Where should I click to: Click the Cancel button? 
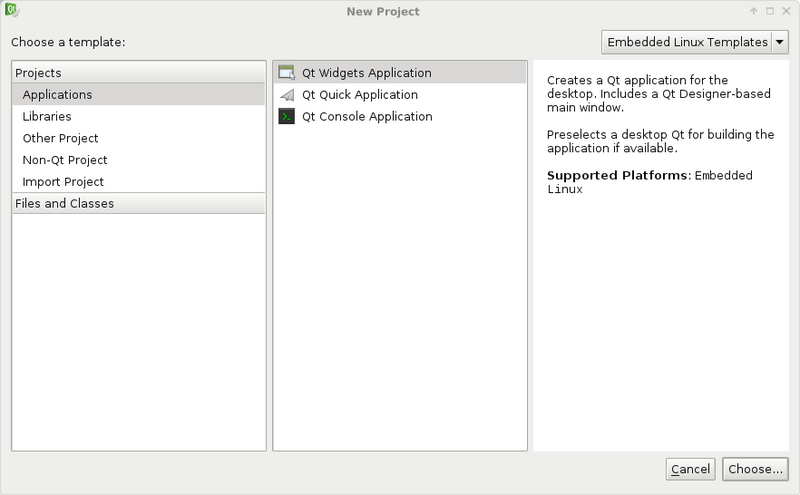(690, 469)
